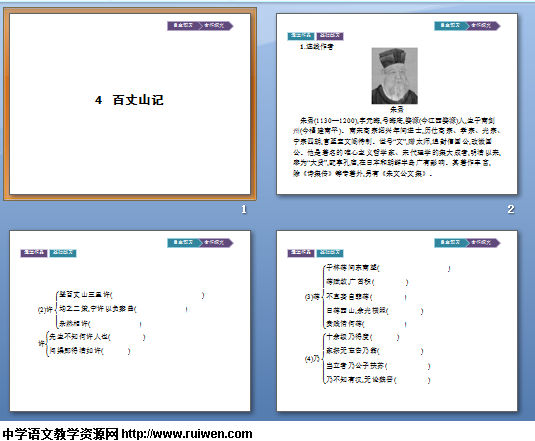This screenshot has width=535, height=441.
Task: Click the purple arrow tab on slide 2
Action: (x=484, y=26)
